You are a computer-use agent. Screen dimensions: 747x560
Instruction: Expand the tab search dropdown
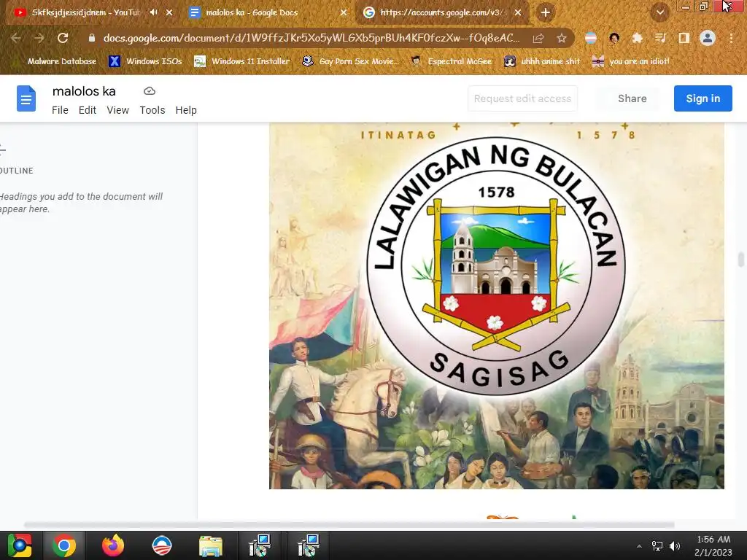(659, 12)
